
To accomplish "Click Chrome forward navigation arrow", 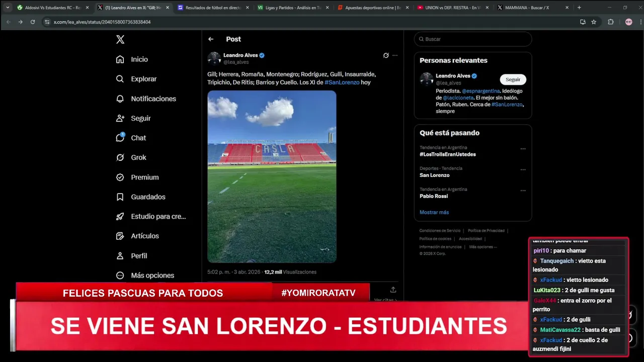I will pos(21,22).
